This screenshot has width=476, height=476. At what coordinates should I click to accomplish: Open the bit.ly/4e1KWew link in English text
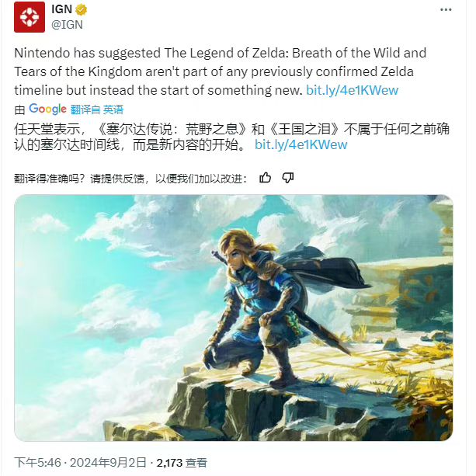coord(352,90)
